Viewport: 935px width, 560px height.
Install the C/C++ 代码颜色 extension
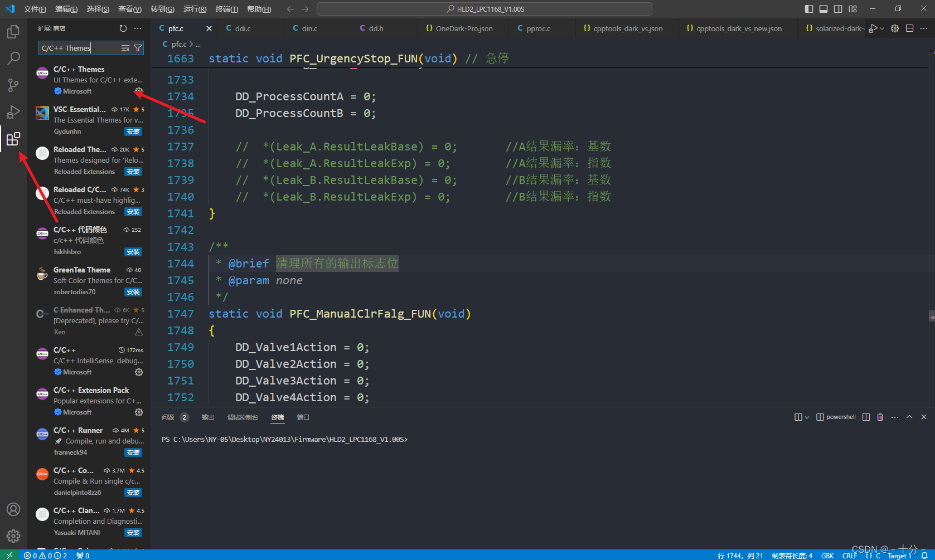click(133, 252)
